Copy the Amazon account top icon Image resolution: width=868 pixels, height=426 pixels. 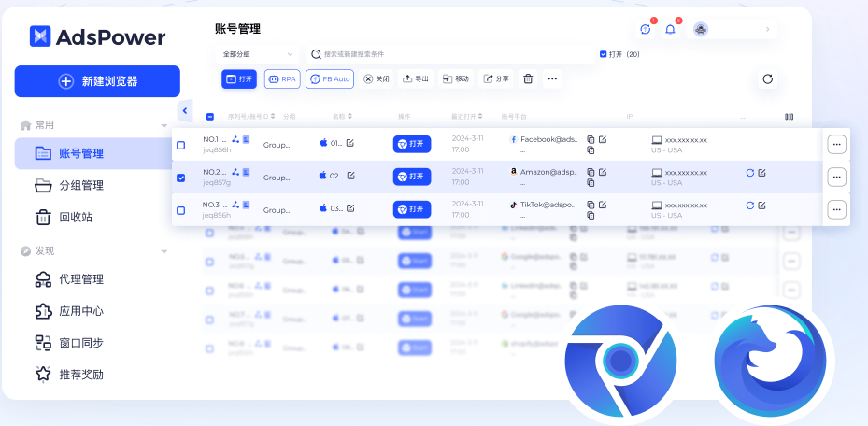tap(591, 172)
